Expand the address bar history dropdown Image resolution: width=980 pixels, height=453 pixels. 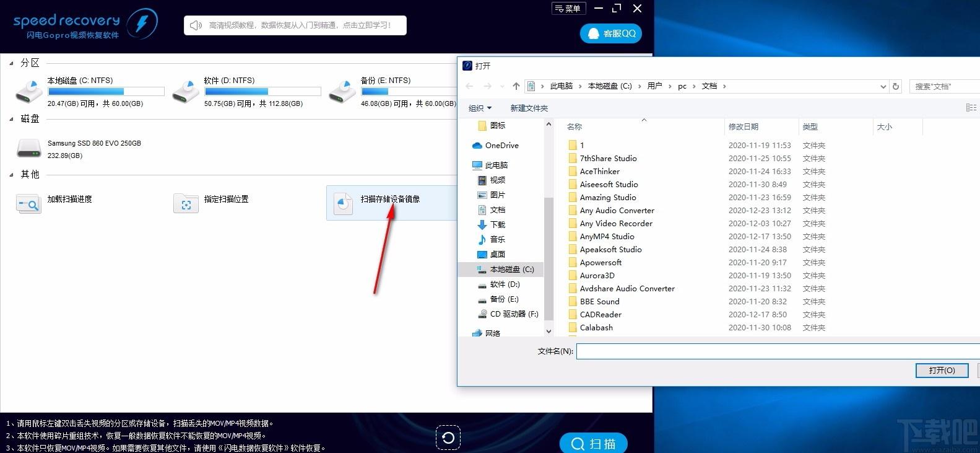883,87
